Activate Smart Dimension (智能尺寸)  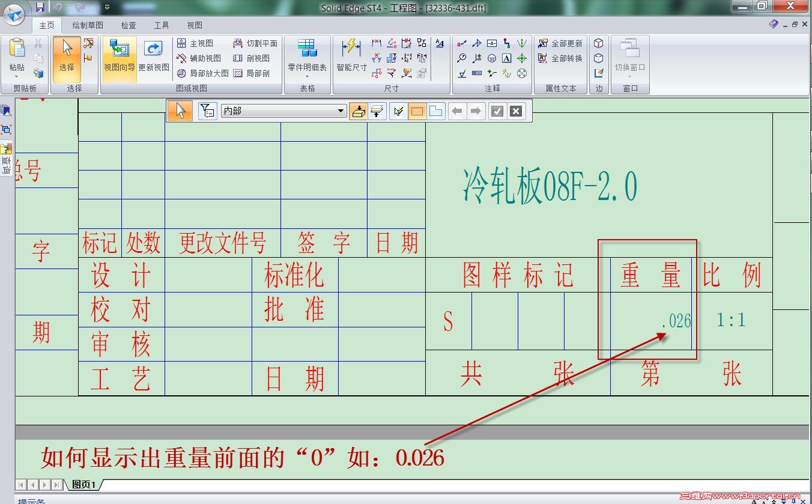[351, 55]
